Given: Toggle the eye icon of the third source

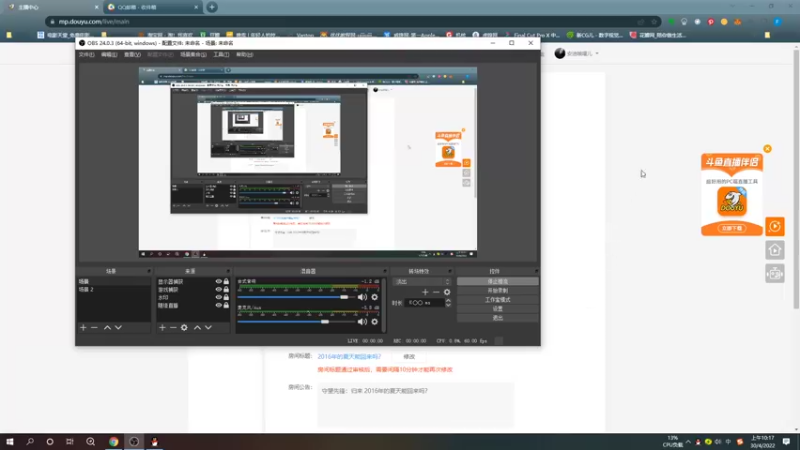Looking at the screenshot, I should [x=218, y=297].
